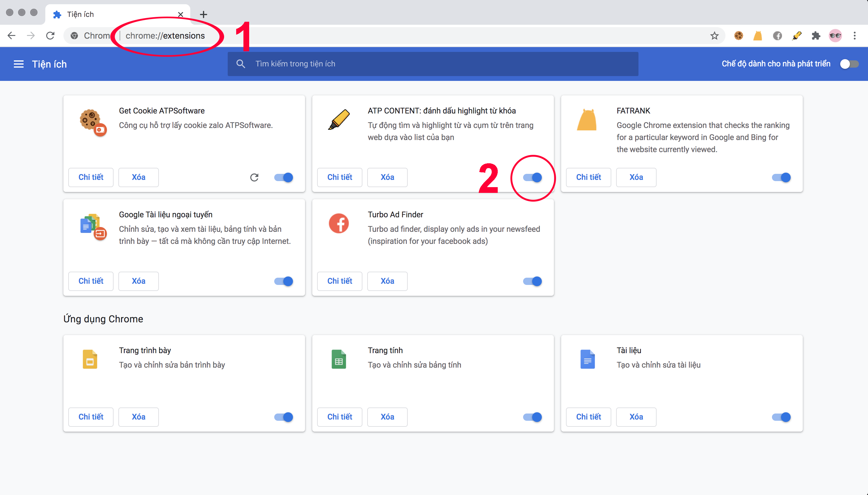Focus the Tìm kiếm trong tiện ích field

click(433, 64)
